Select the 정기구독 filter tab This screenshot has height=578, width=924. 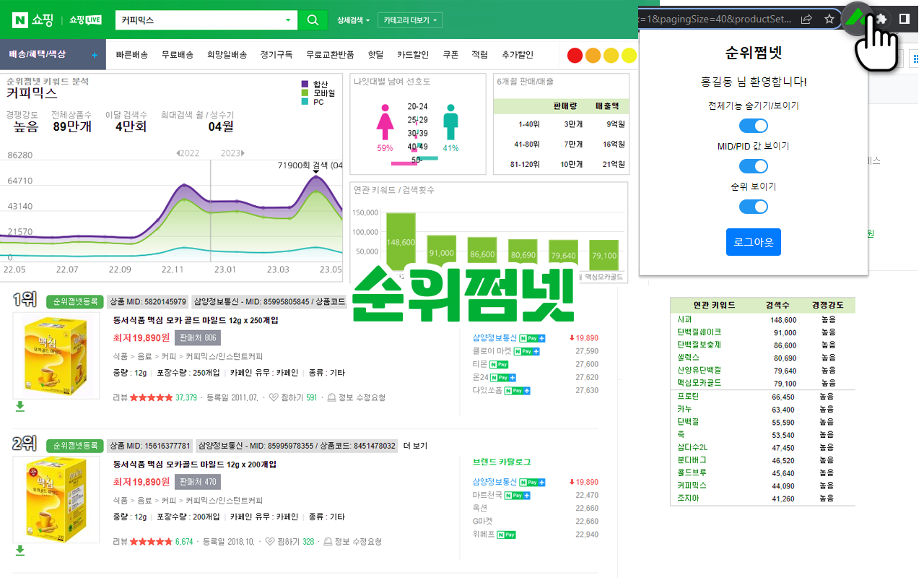276,55
